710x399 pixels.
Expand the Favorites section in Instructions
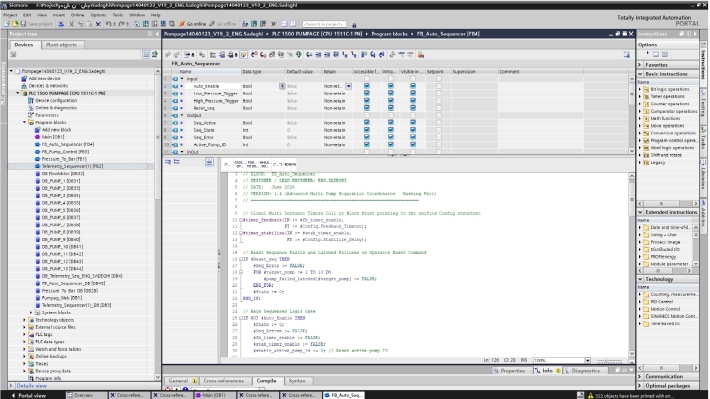tap(640, 65)
